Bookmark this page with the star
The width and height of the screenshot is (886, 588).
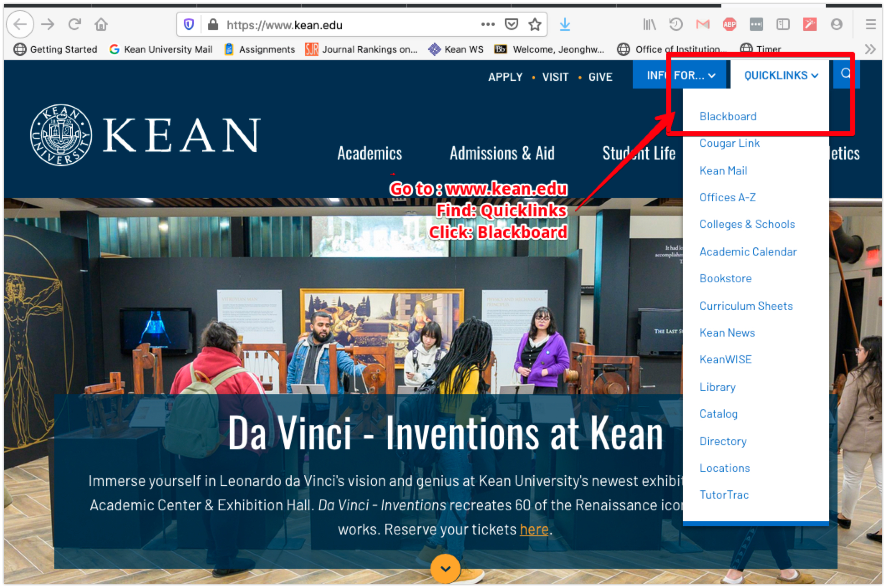[535, 25]
